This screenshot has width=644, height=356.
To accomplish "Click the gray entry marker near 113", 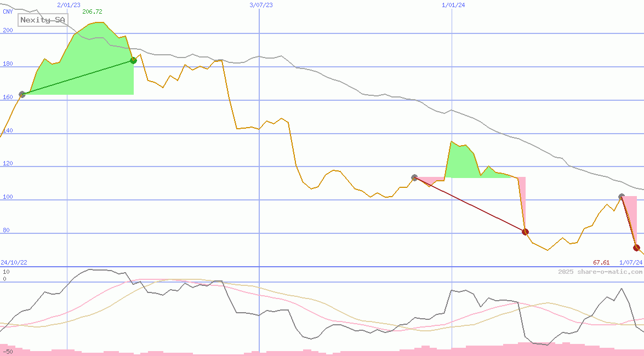I will (414, 177).
